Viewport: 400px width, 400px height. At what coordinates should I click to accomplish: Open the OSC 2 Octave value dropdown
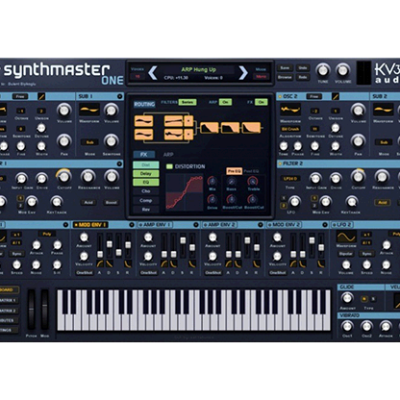coord(315,111)
